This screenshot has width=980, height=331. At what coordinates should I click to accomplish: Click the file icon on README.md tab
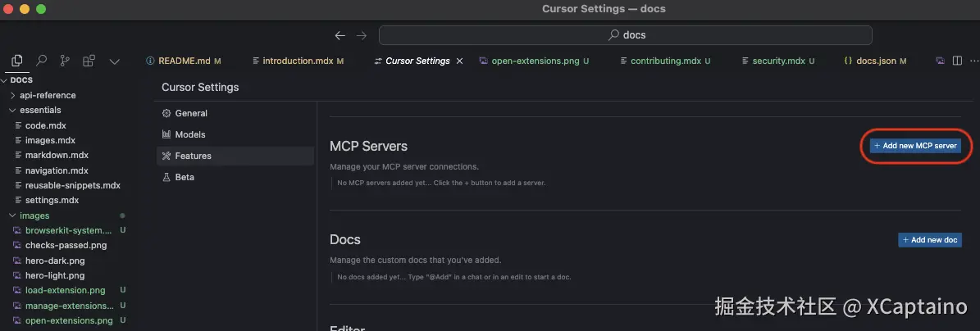(x=150, y=61)
